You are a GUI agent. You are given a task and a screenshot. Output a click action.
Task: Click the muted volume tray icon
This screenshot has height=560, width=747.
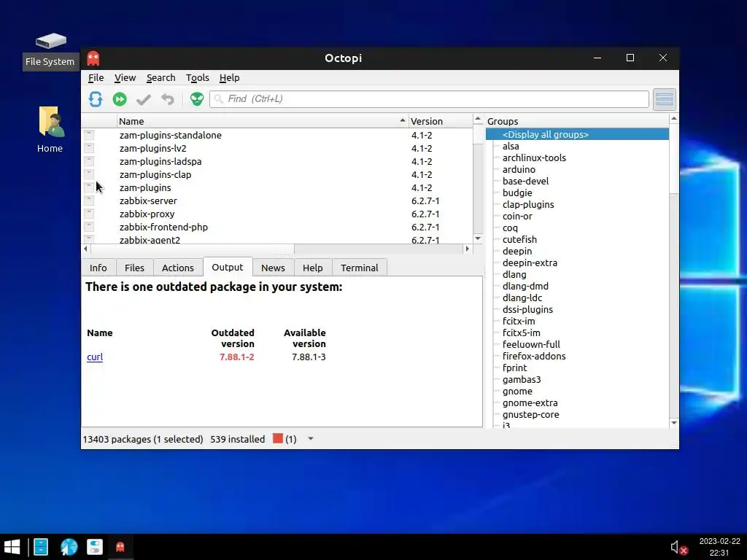[678, 548]
